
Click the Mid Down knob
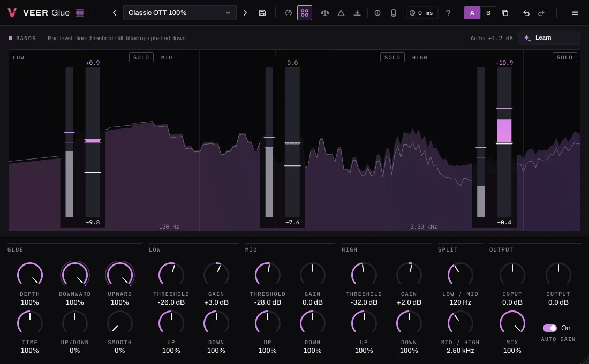(313, 323)
